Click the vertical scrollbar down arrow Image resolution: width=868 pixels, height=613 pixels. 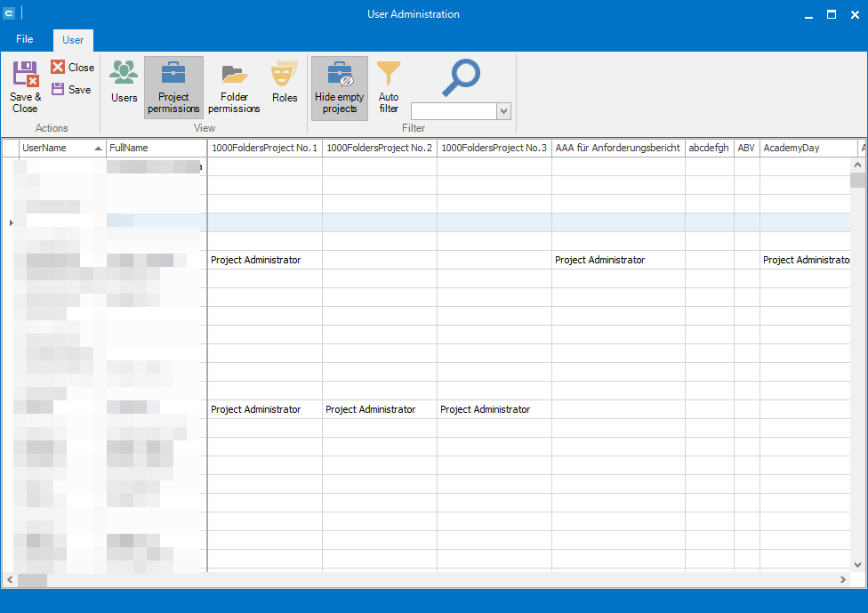pos(857,564)
